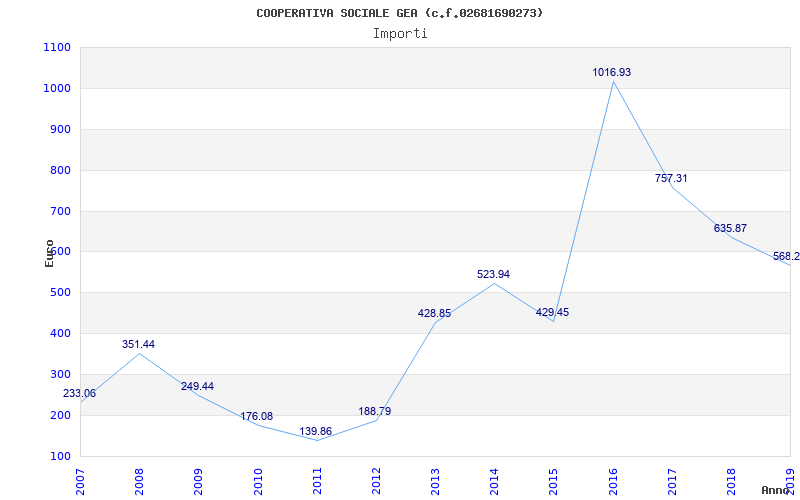Select the peak value 1016.93
The image size is (800, 500).
[x=611, y=72]
